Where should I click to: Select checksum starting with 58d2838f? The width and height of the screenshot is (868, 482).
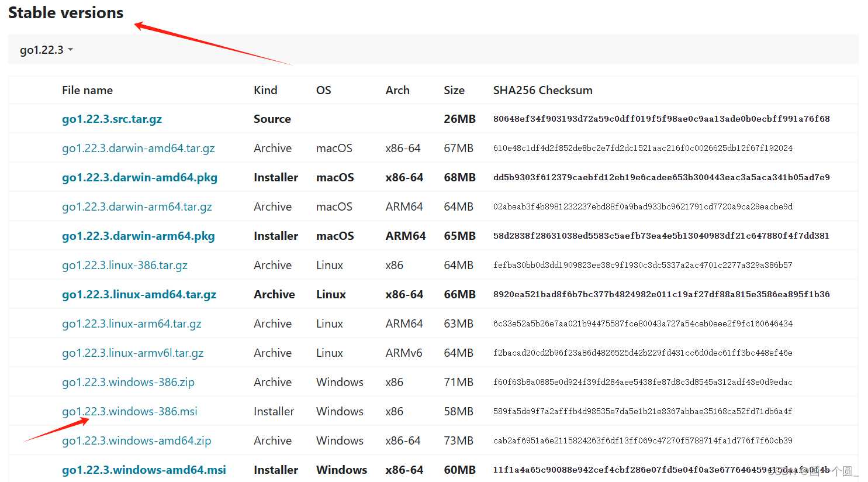(661, 236)
